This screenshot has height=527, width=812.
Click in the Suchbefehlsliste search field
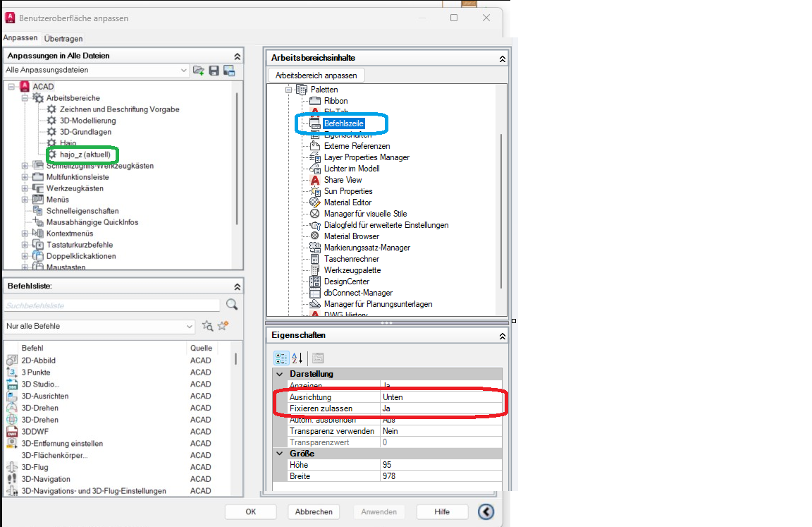pyautogui.click(x=112, y=305)
